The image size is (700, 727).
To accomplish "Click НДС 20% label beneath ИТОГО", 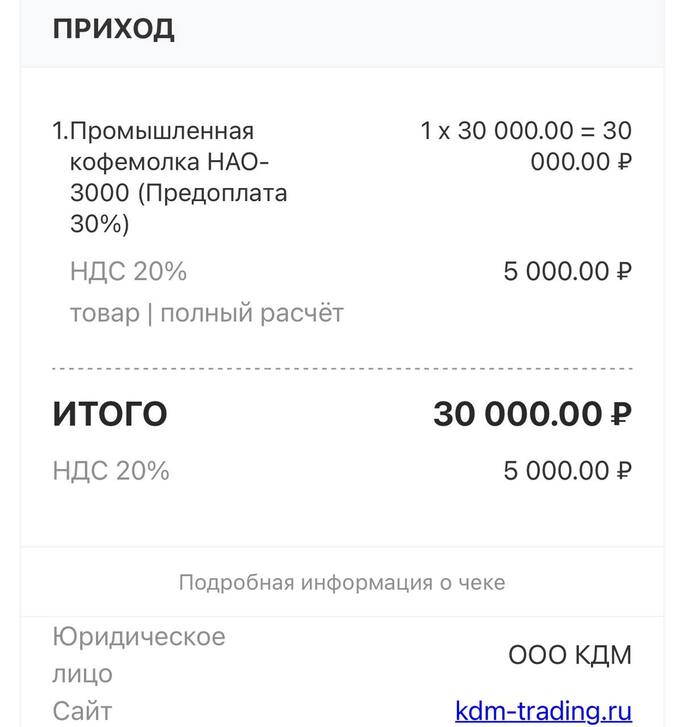I will tap(111, 470).
